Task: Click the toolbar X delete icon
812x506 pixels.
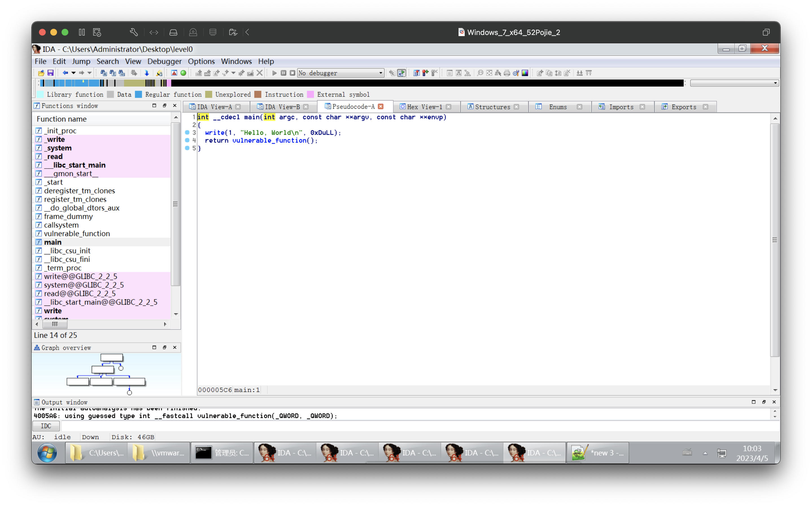Action: 260,73
